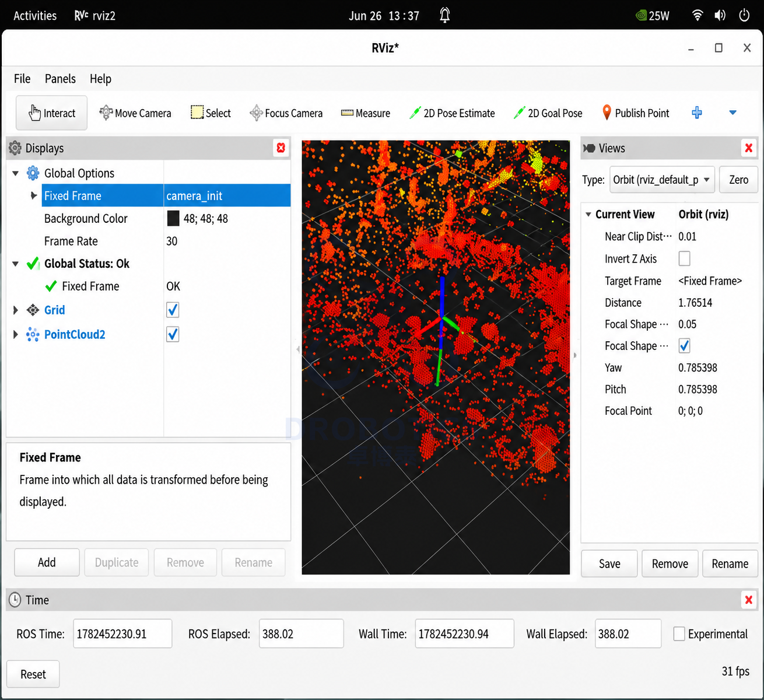
Task: Collapse the Global Options tree node
Action: (x=16, y=173)
